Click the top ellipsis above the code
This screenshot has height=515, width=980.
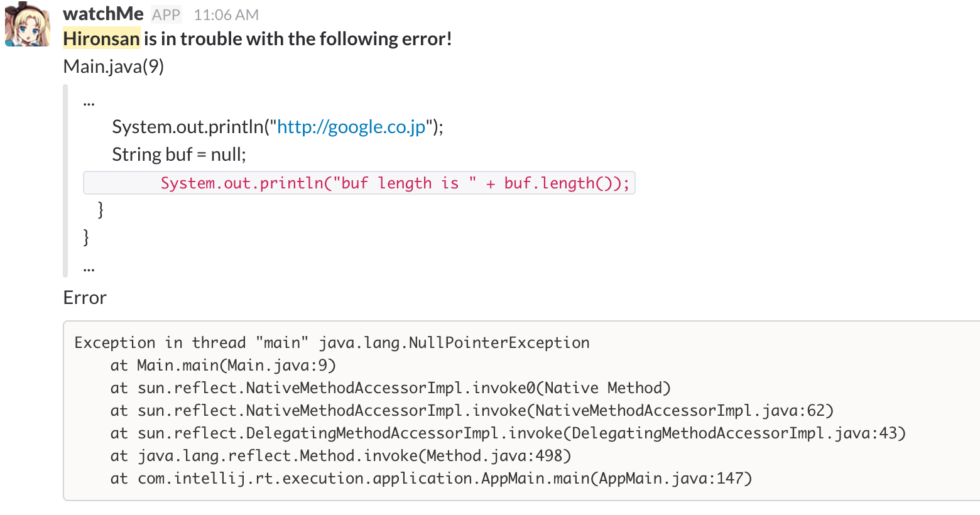pyautogui.click(x=89, y=102)
